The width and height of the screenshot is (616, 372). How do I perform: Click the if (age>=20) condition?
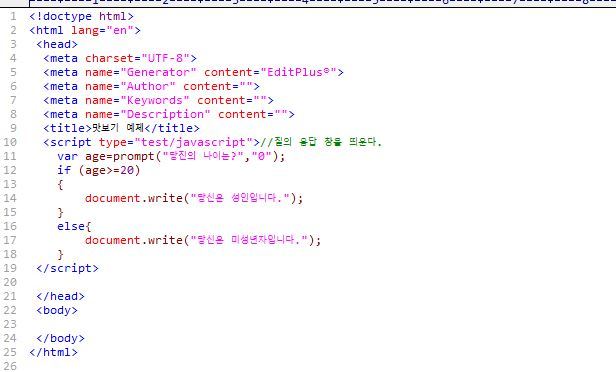(x=99, y=170)
